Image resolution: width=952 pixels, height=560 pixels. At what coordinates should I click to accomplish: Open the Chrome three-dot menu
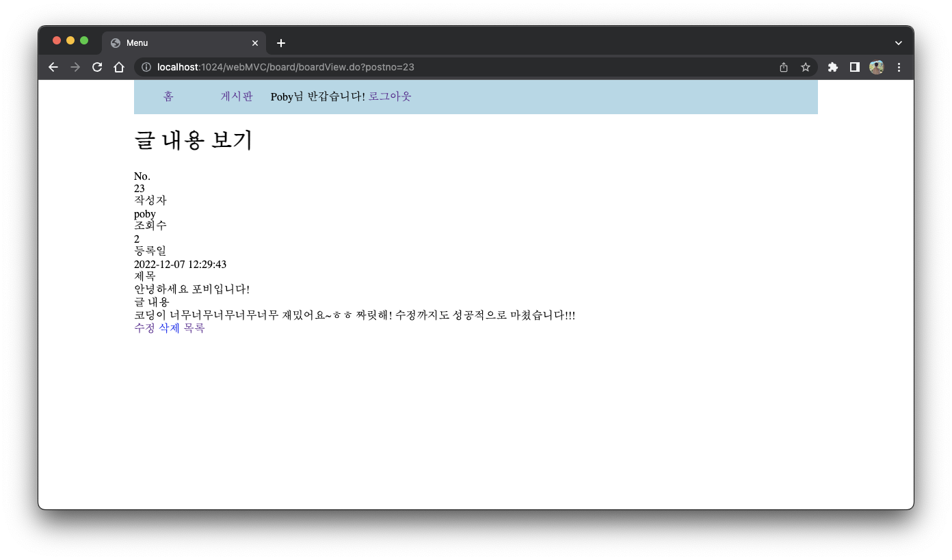(x=899, y=67)
